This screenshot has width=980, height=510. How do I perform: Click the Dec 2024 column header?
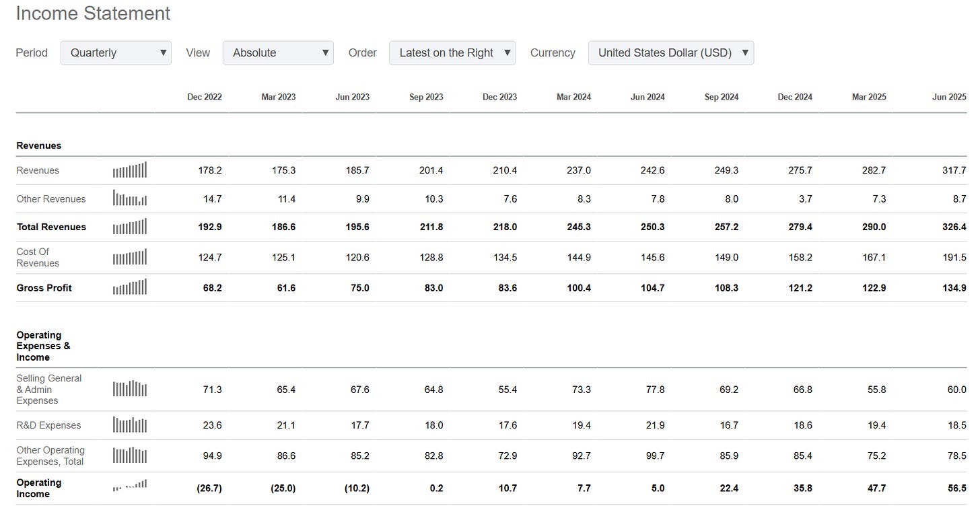[795, 97]
